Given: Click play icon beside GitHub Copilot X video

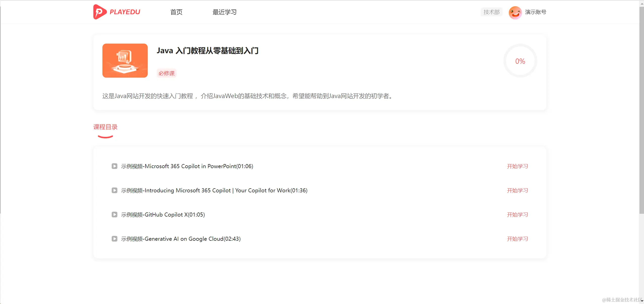Looking at the screenshot, I should [115, 215].
